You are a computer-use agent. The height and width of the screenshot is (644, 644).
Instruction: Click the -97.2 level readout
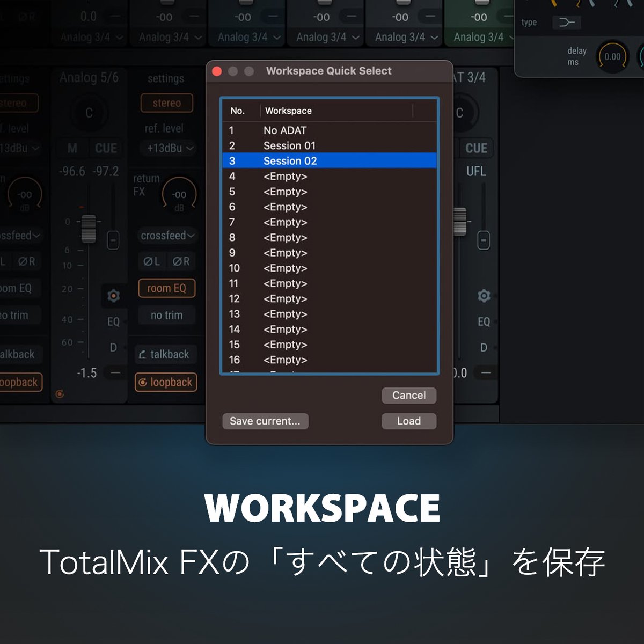[106, 172]
